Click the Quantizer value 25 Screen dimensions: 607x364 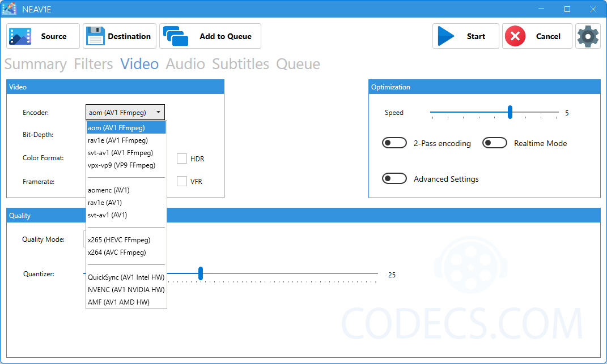click(x=392, y=275)
